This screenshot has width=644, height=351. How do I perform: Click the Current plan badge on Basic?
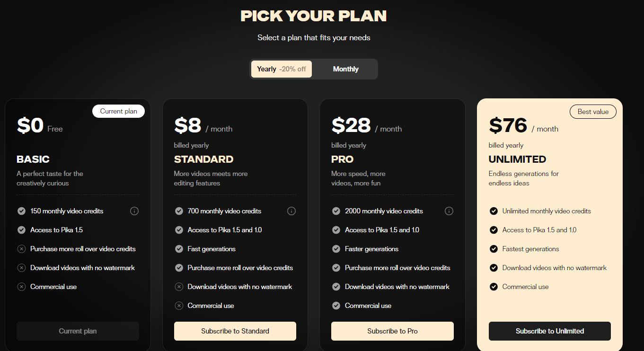coord(118,111)
